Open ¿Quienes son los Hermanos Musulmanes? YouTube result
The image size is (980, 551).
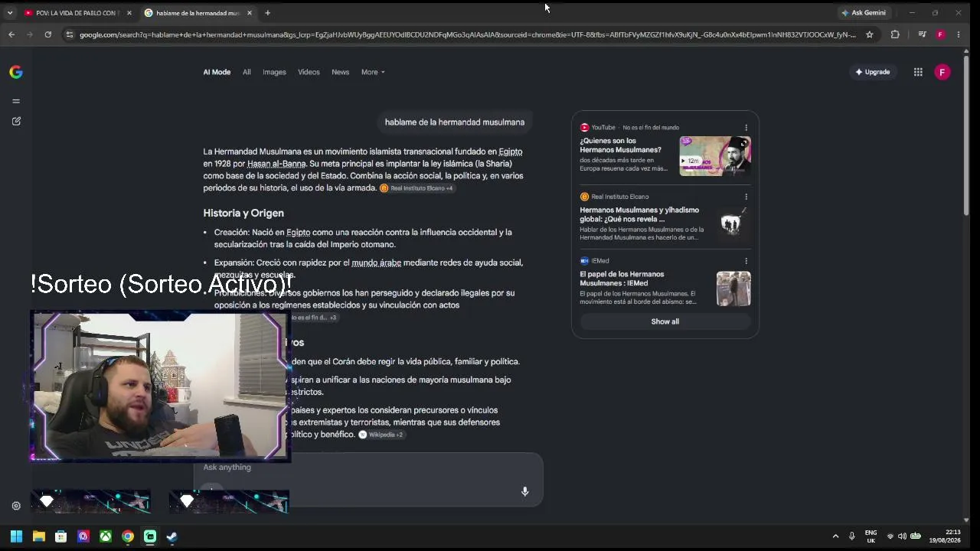620,145
